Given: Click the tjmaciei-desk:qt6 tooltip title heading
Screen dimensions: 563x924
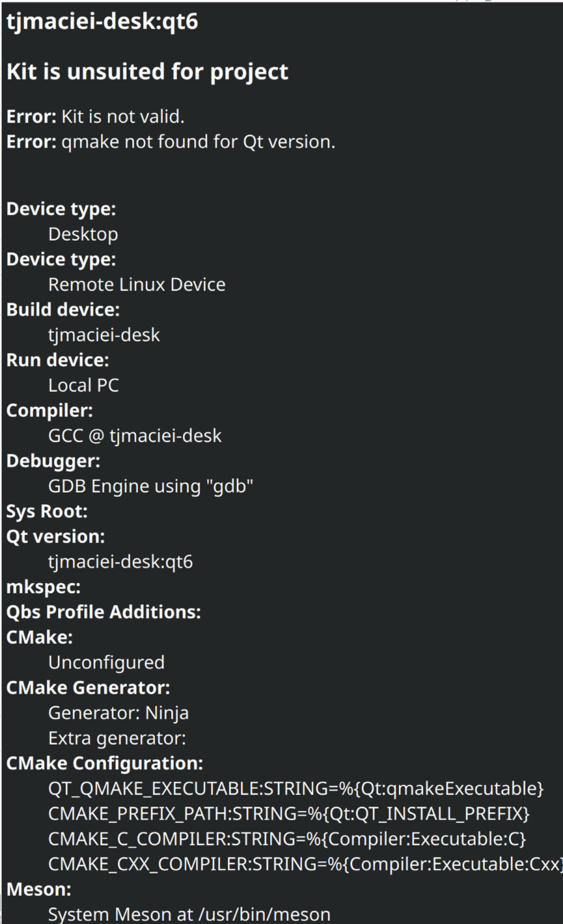Looking at the screenshot, I should coord(102,22).
